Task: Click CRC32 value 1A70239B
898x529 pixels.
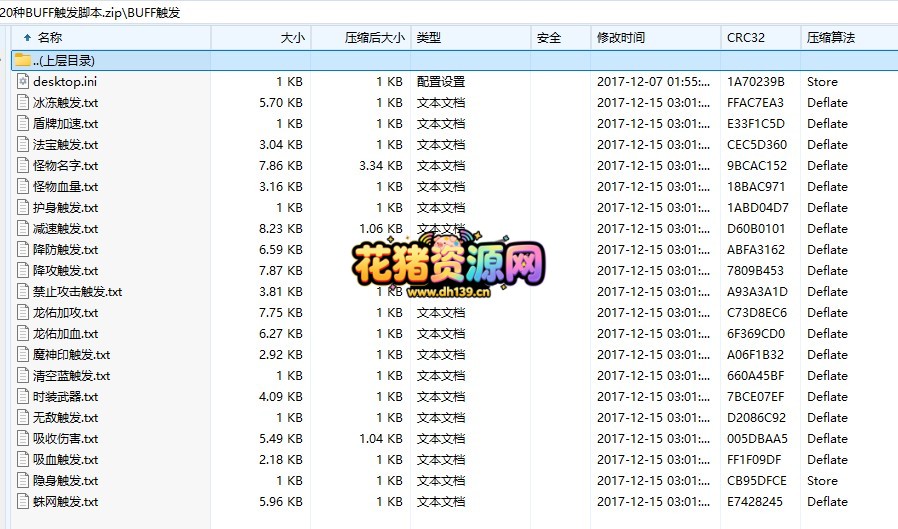Action: tap(755, 82)
